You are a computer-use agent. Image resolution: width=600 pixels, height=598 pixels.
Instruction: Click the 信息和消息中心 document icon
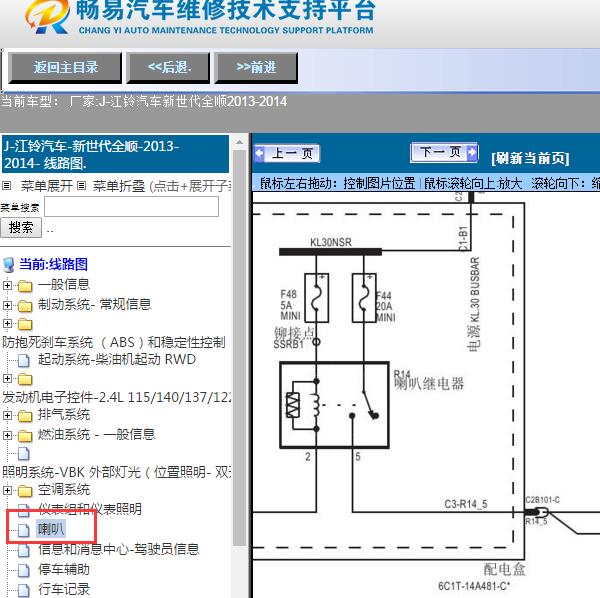click(24, 550)
